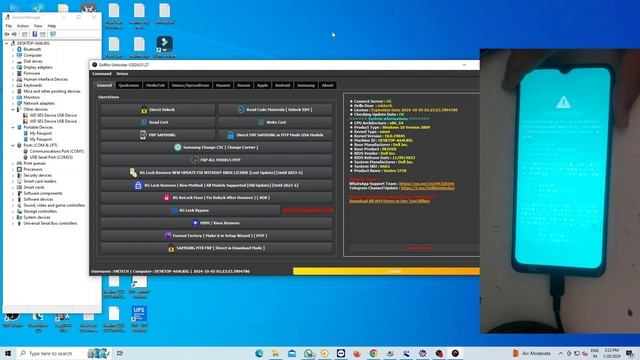
Task: Open the Driver menu in Griffin-Unlocker
Action: click(122, 74)
